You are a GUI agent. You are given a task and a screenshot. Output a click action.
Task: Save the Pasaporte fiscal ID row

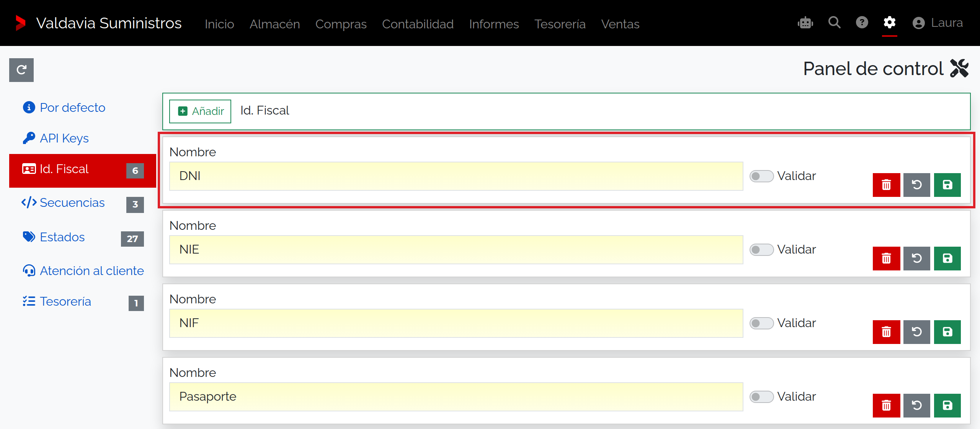[x=947, y=406]
